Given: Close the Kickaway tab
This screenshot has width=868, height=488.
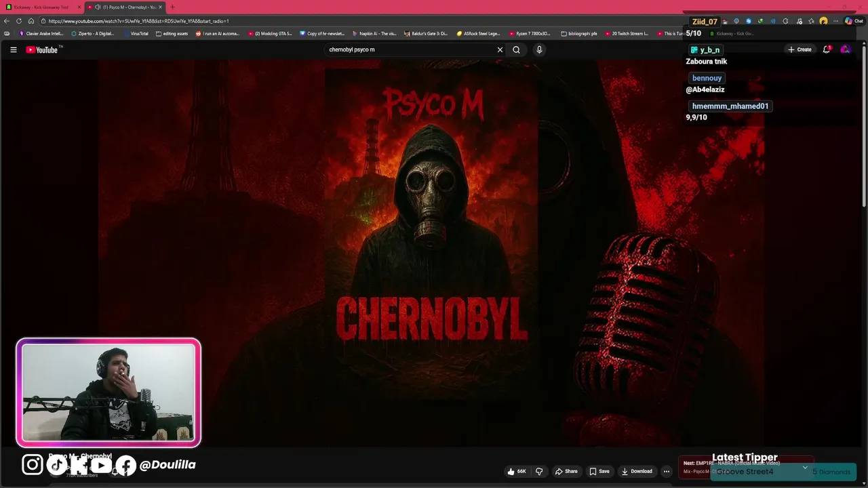Looking at the screenshot, I should [x=79, y=7].
